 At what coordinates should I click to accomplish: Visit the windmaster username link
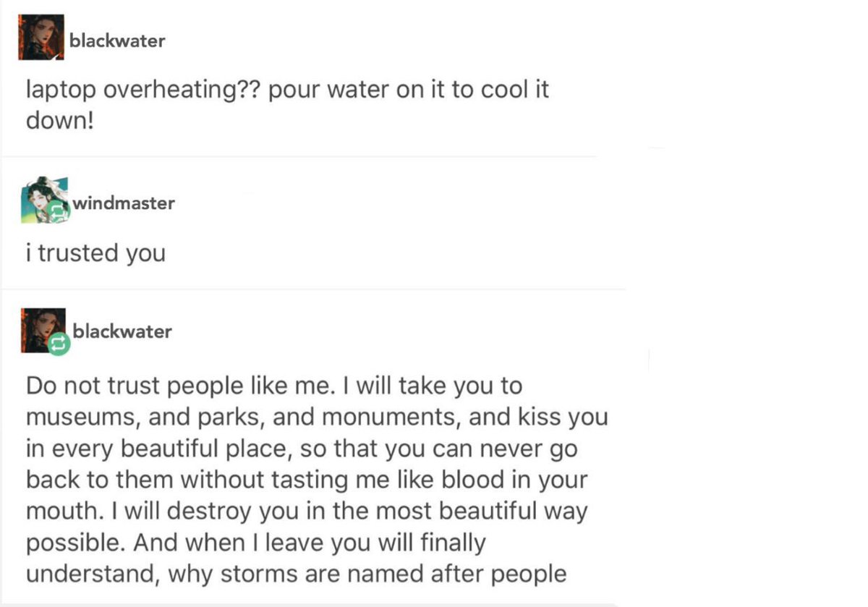click(x=123, y=203)
